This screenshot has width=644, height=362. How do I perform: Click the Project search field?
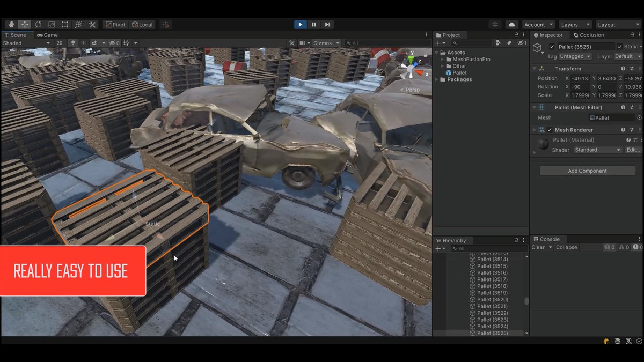[x=472, y=43]
